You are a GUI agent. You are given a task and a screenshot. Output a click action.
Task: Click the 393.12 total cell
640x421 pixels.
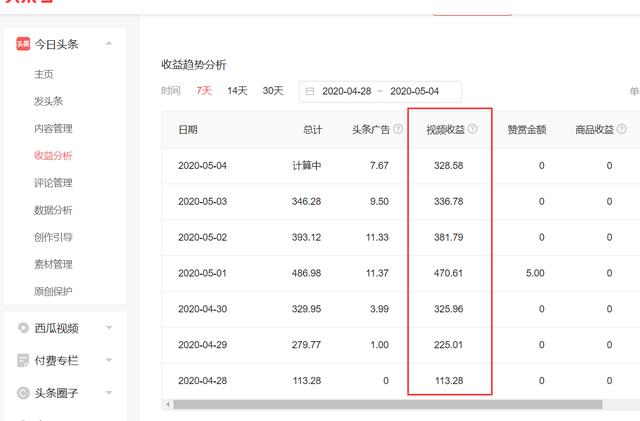coord(307,237)
